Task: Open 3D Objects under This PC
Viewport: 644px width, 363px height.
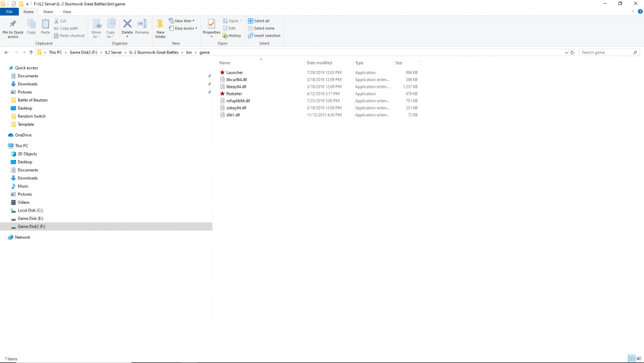Action: click(x=27, y=154)
